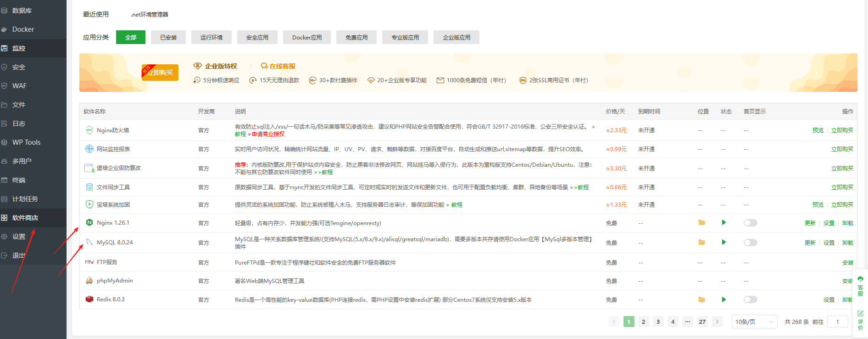
Task: Click the 前往 page number input
Action: (x=837, y=322)
